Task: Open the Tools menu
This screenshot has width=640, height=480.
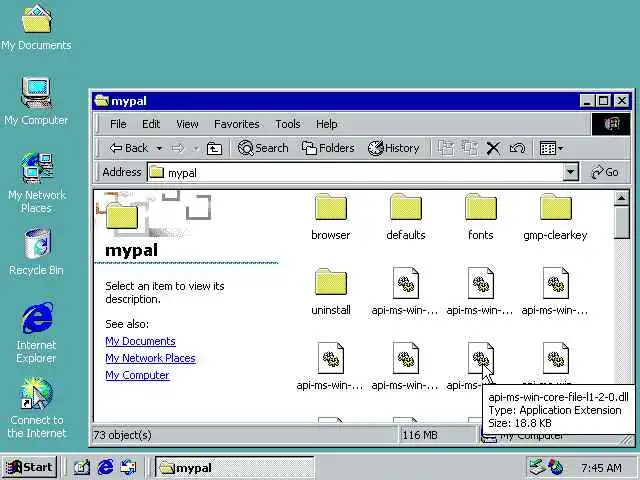Action: pos(288,124)
